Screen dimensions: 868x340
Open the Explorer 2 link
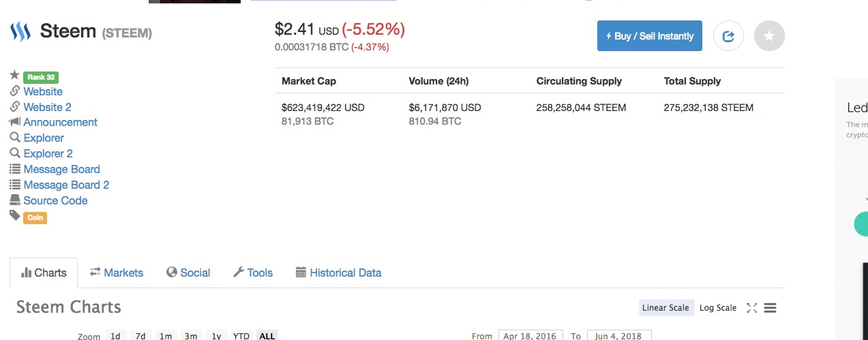pyautogui.click(x=48, y=153)
